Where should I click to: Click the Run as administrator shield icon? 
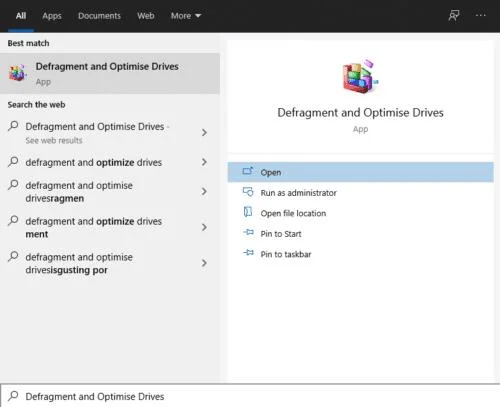(248, 192)
